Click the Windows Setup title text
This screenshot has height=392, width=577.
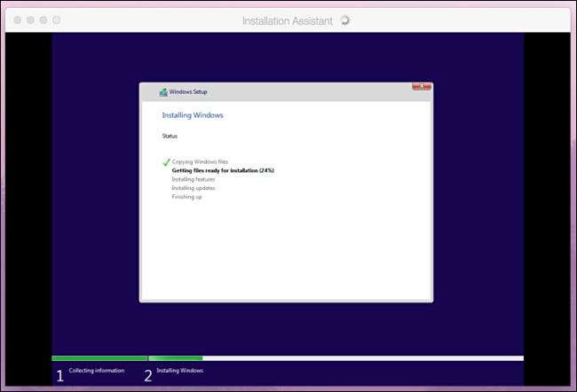coord(188,92)
